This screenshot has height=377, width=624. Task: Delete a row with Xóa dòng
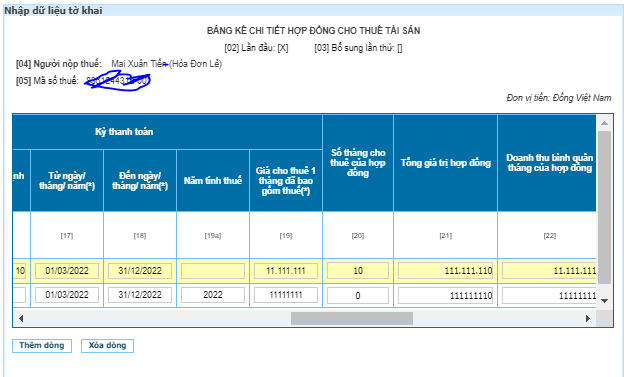107,346
